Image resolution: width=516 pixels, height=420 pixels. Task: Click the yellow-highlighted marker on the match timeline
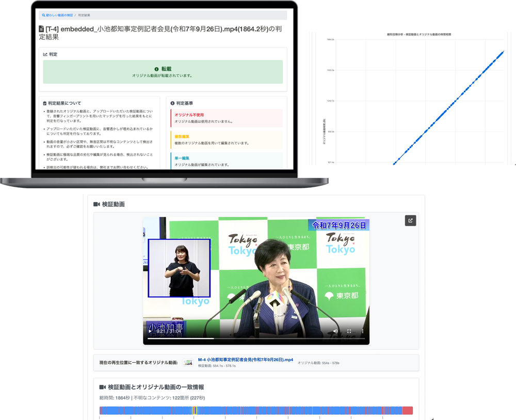[195, 411]
